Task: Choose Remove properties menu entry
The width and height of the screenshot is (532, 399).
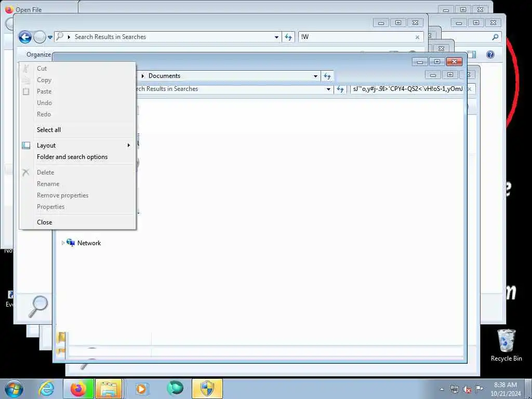Action: 78,195
